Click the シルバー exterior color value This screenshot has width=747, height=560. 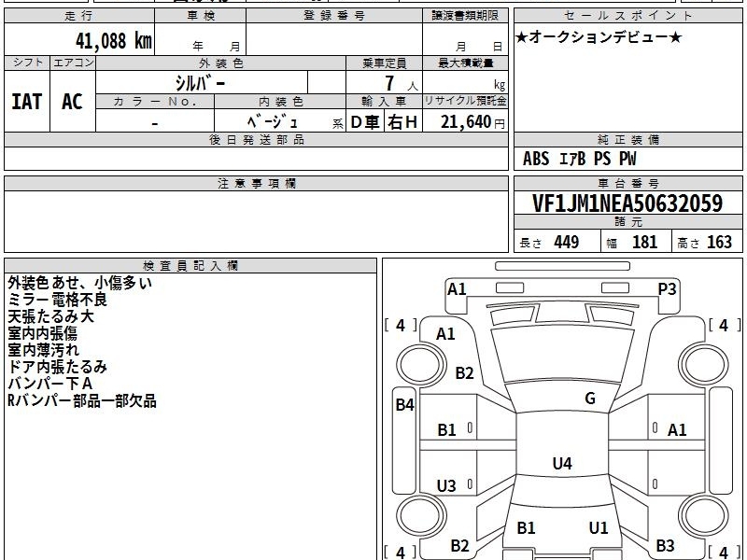(200, 83)
